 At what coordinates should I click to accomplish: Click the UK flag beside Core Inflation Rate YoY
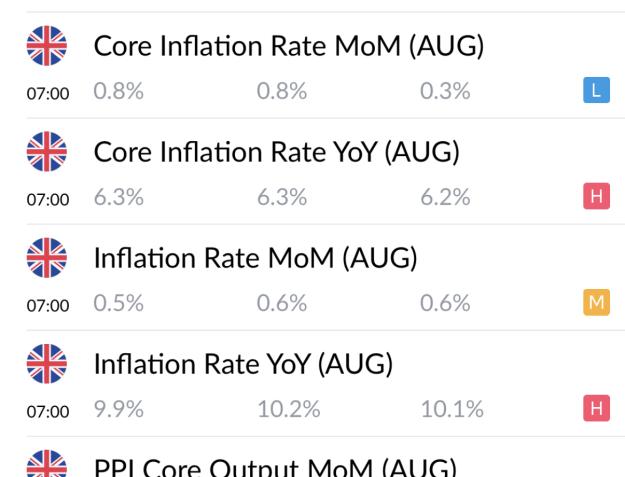tap(47, 151)
